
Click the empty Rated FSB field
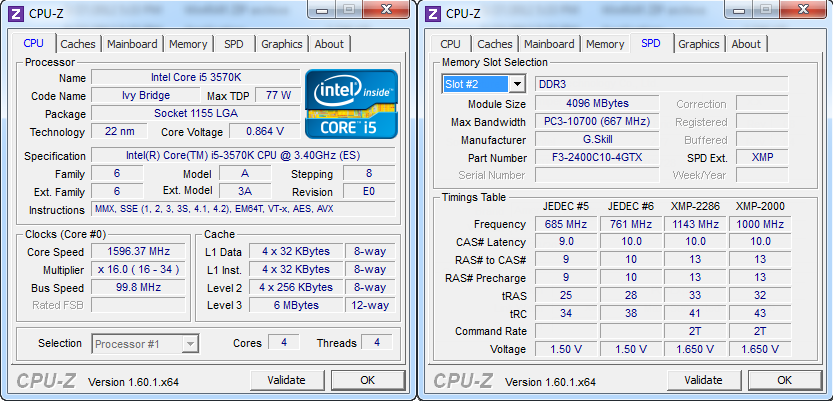139,305
